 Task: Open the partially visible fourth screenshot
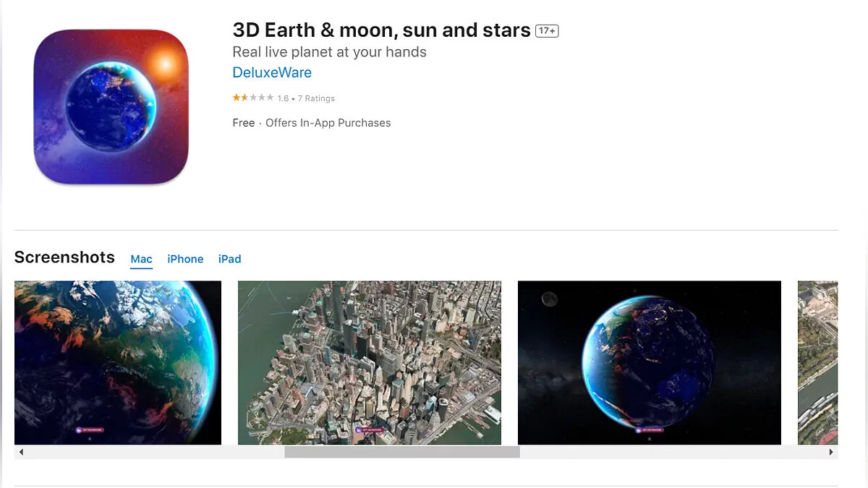(817, 361)
